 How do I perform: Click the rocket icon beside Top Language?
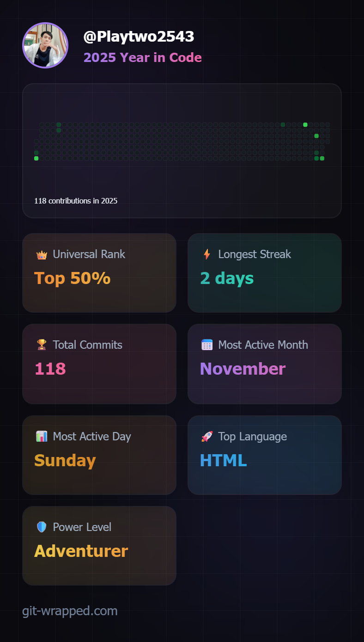tap(207, 436)
